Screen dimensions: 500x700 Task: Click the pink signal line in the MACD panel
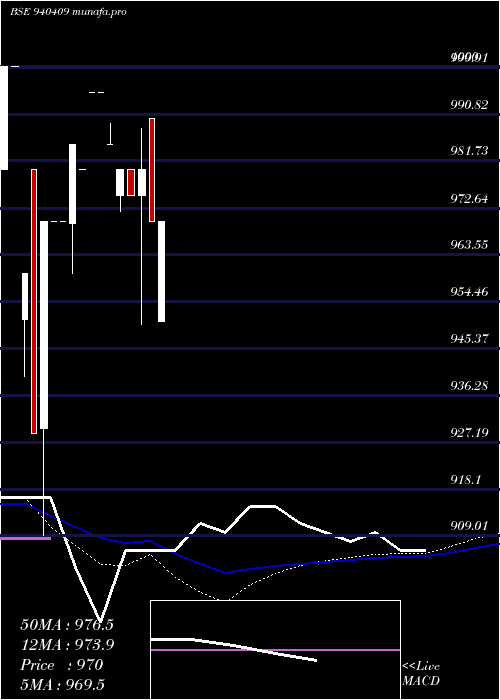(275, 650)
